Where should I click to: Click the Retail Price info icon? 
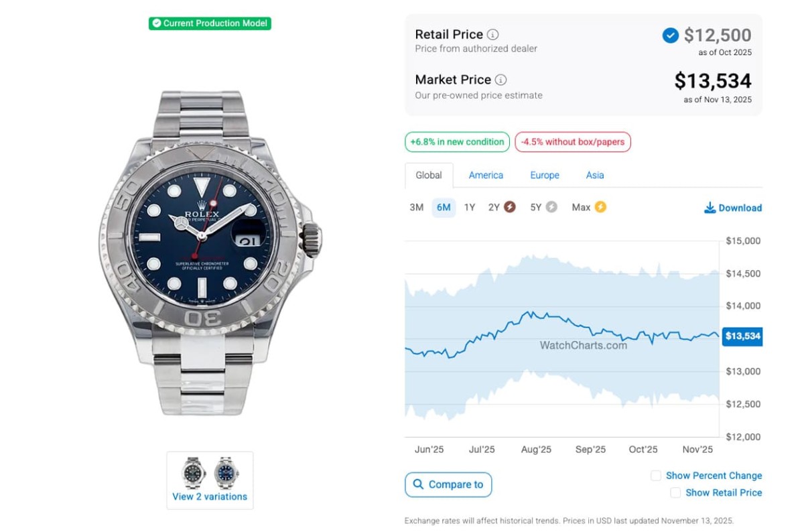pyautogui.click(x=493, y=35)
